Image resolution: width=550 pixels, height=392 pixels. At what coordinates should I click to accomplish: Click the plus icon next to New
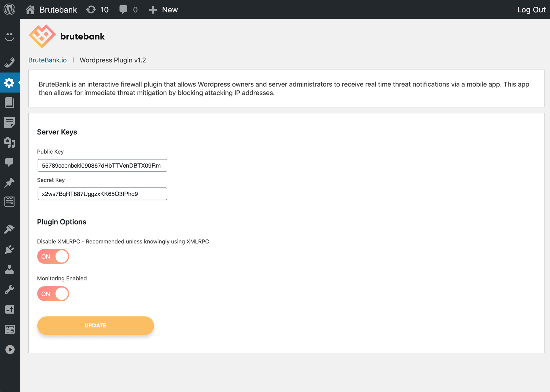point(153,10)
